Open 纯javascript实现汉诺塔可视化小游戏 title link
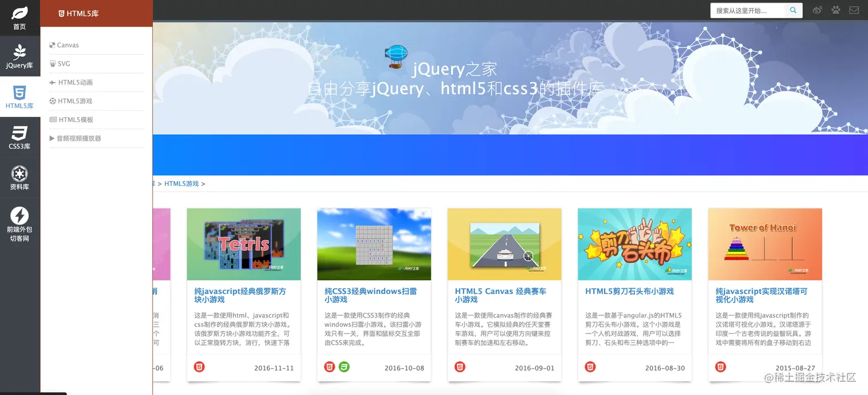868x395 pixels. pyautogui.click(x=761, y=295)
